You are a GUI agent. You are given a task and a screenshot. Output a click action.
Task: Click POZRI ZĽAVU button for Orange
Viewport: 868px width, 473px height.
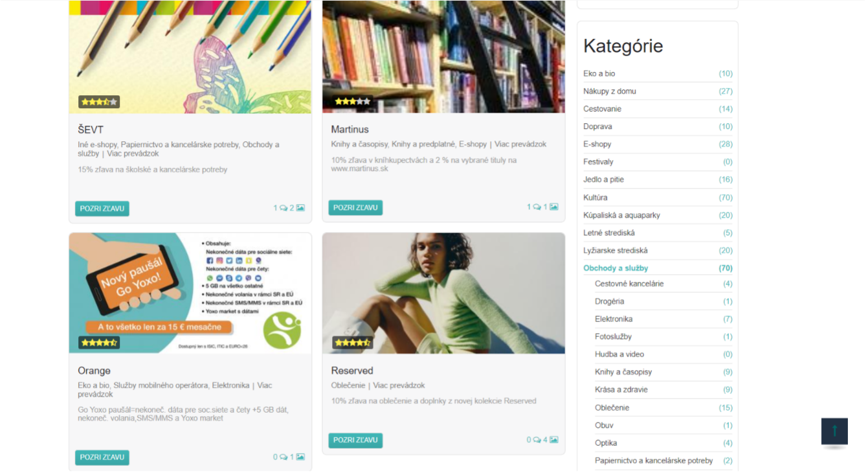(x=102, y=457)
